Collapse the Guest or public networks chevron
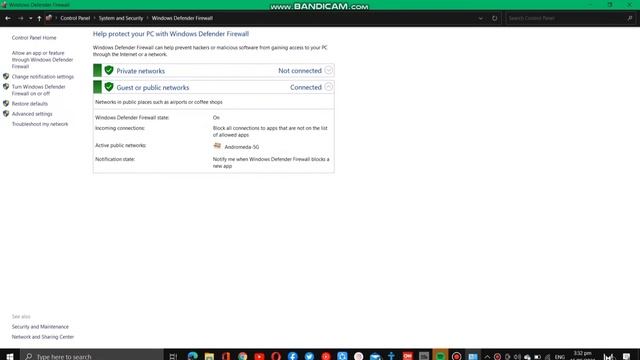This screenshot has width=640, height=360. point(329,87)
